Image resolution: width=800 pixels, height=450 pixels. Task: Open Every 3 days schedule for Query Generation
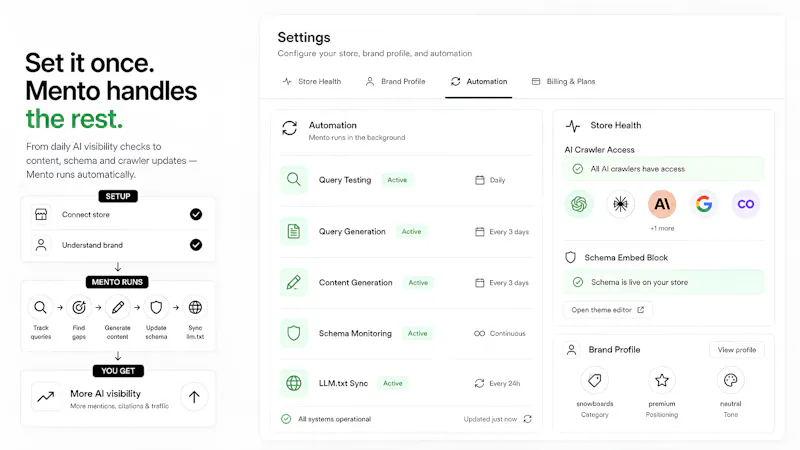click(502, 232)
